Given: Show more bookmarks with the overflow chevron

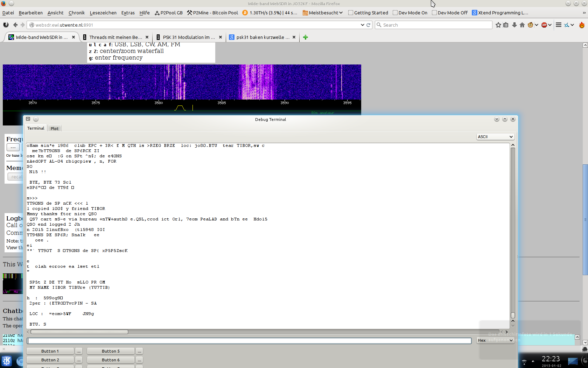Looking at the screenshot, I should (x=584, y=13).
